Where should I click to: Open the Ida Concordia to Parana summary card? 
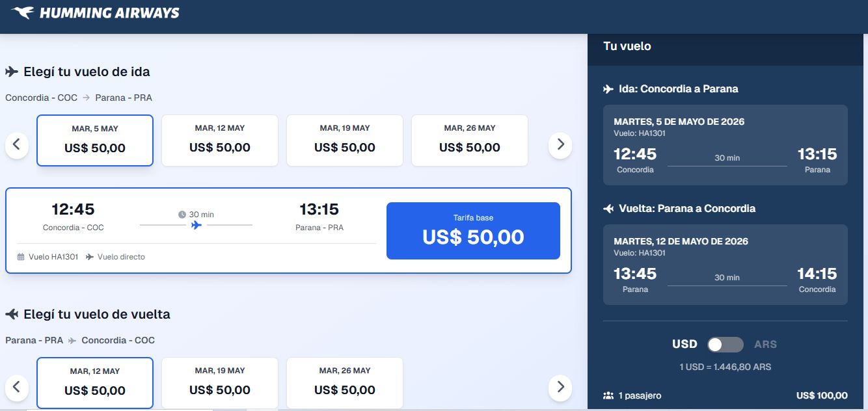tap(726, 145)
